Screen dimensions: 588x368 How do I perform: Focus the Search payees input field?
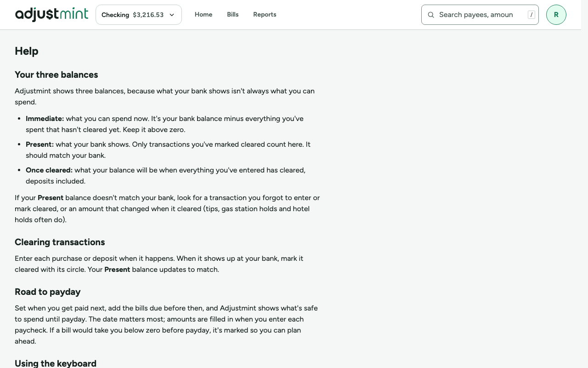(480, 15)
